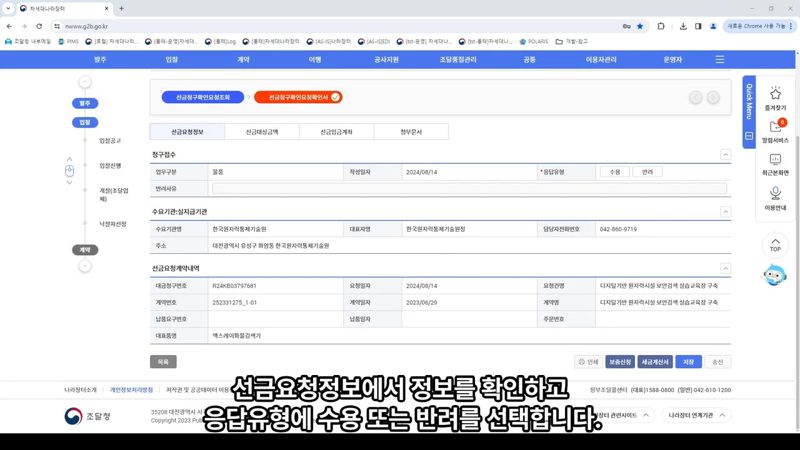The width and height of the screenshot is (800, 450).
Task: Open POLARIS bookmark
Action: (534, 41)
